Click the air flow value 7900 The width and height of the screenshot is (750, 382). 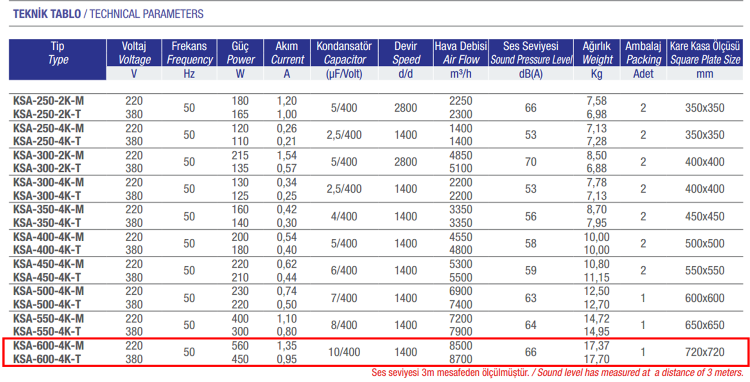[461, 331]
